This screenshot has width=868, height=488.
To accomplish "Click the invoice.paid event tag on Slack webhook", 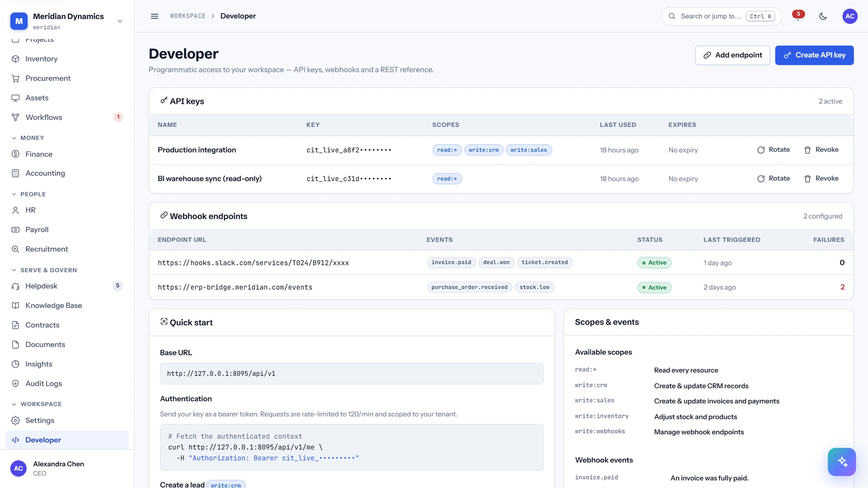I will (x=451, y=262).
